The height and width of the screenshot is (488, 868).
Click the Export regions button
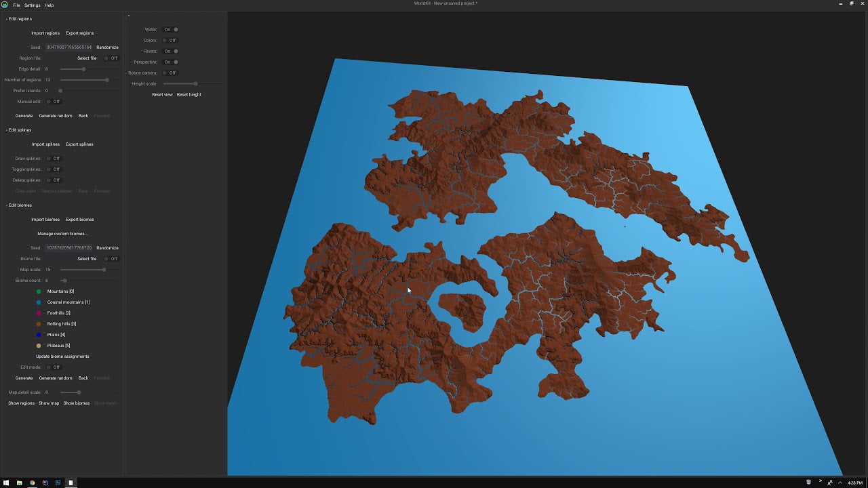[x=80, y=33]
